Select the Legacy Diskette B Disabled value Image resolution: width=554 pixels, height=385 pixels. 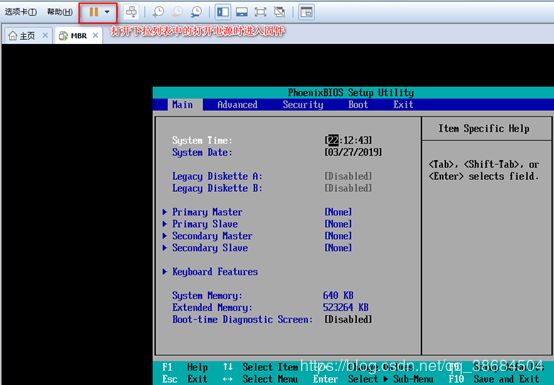(x=348, y=188)
